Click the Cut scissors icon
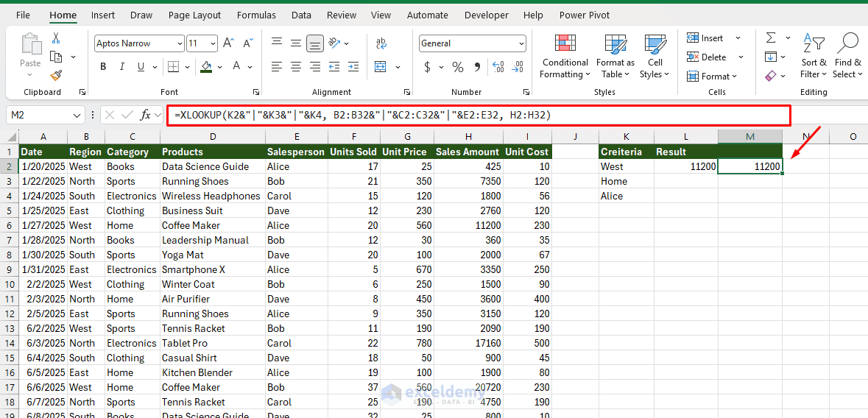Image resolution: width=868 pixels, height=418 pixels. 55,38
